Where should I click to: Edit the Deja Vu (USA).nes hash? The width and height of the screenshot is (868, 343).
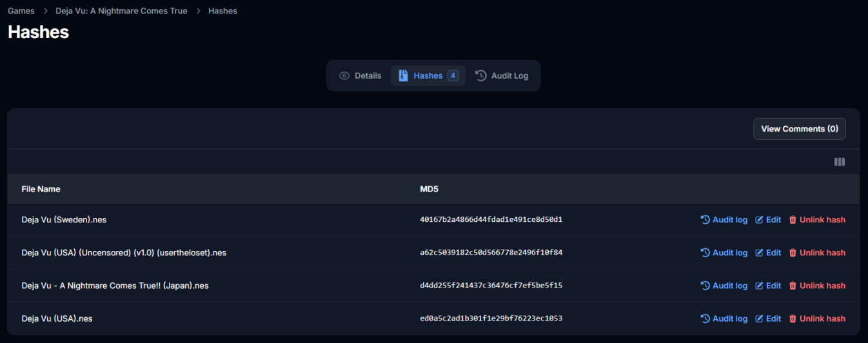coord(768,318)
